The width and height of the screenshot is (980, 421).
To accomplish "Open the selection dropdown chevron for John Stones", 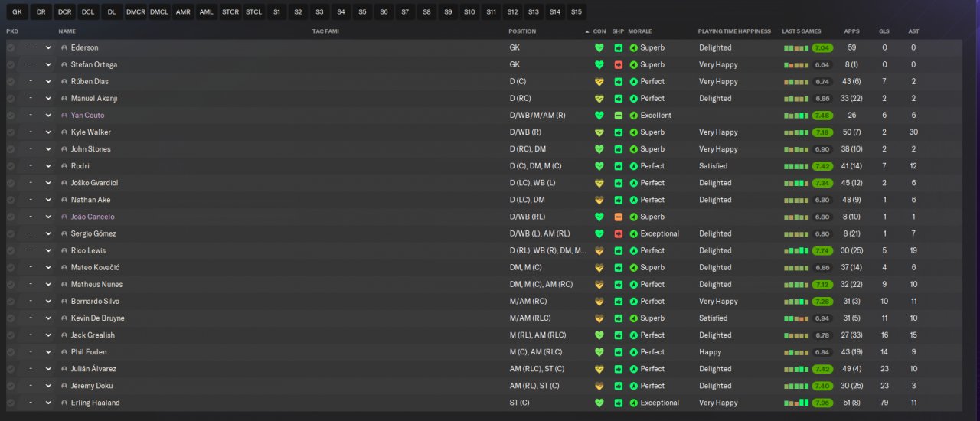I will tap(48, 149).
